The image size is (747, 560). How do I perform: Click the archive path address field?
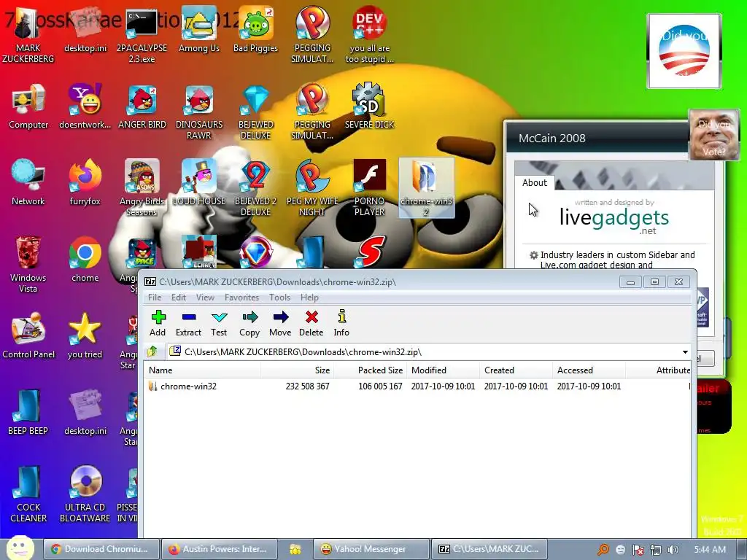424,352
